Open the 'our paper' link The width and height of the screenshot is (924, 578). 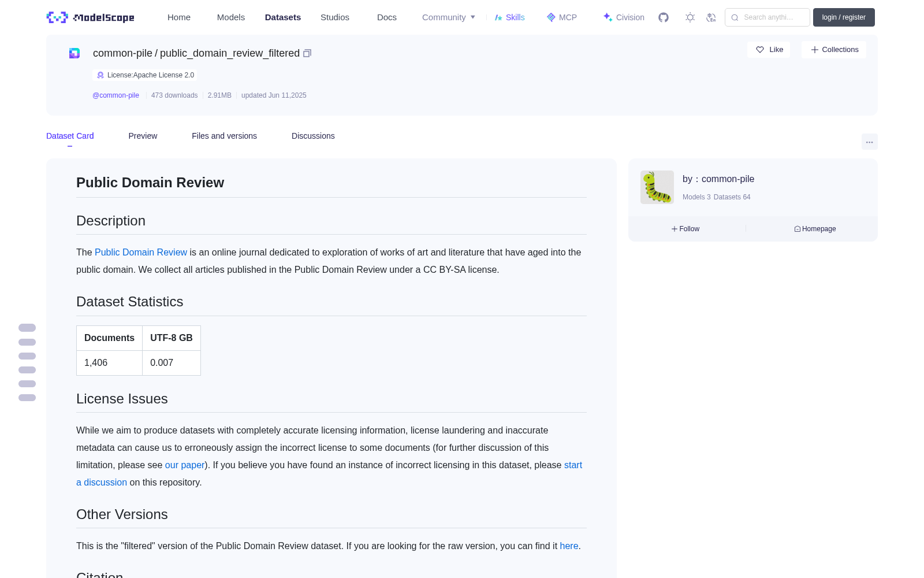tap(185, 465)
